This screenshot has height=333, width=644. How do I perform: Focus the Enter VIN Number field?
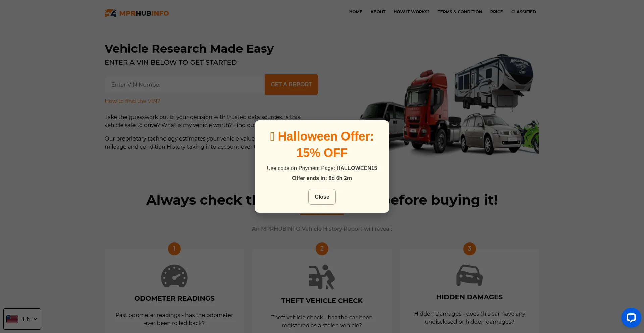click(x=184, y=85)
